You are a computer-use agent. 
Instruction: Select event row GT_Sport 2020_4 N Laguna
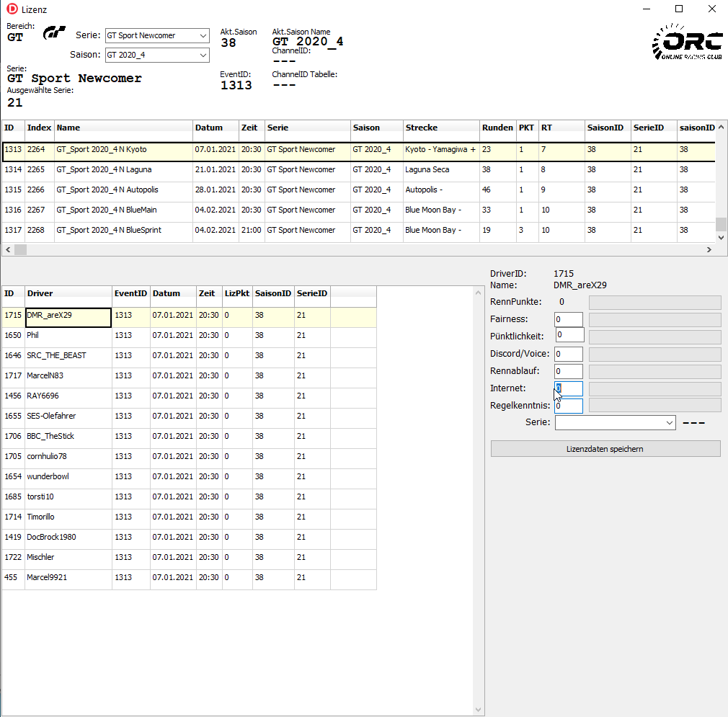[101, 170]
